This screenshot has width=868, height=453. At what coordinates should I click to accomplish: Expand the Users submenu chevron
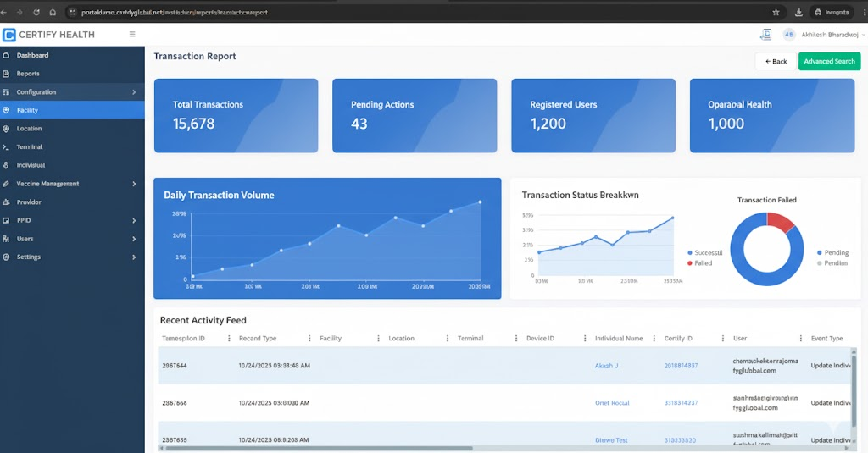coord(134,239)
